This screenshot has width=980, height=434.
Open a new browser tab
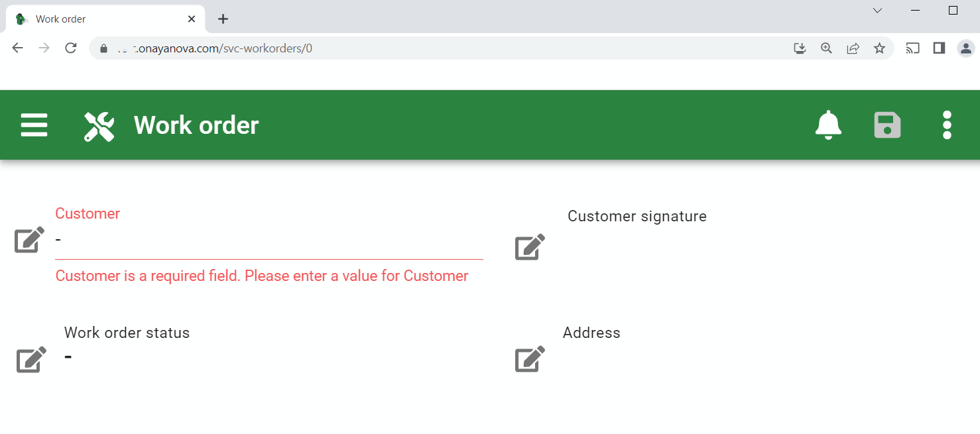[x=223, y=19]
